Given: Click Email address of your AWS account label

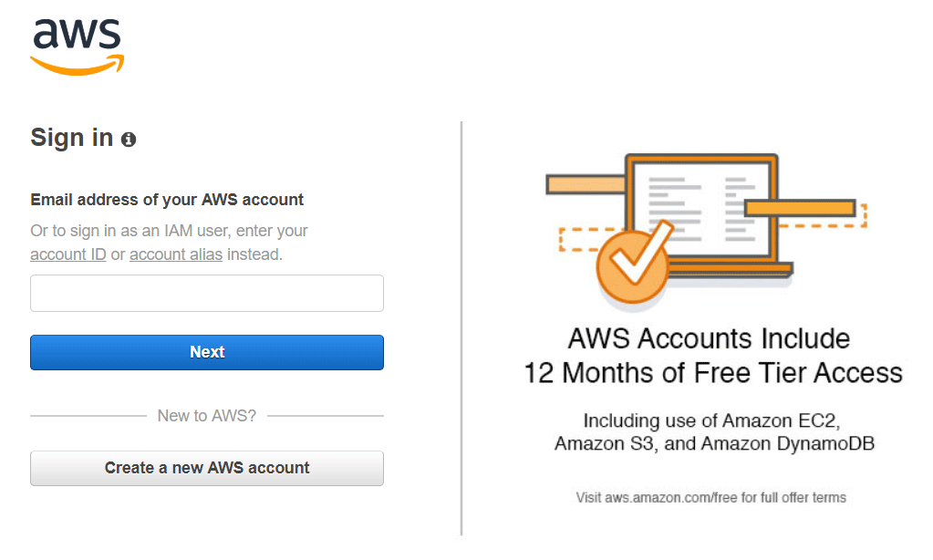Looking at the screenshot, I should [x=168, y=199].
